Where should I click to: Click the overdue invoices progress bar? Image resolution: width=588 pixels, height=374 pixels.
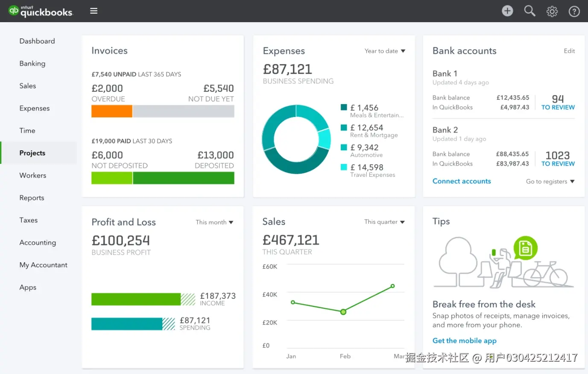[111, 111]
